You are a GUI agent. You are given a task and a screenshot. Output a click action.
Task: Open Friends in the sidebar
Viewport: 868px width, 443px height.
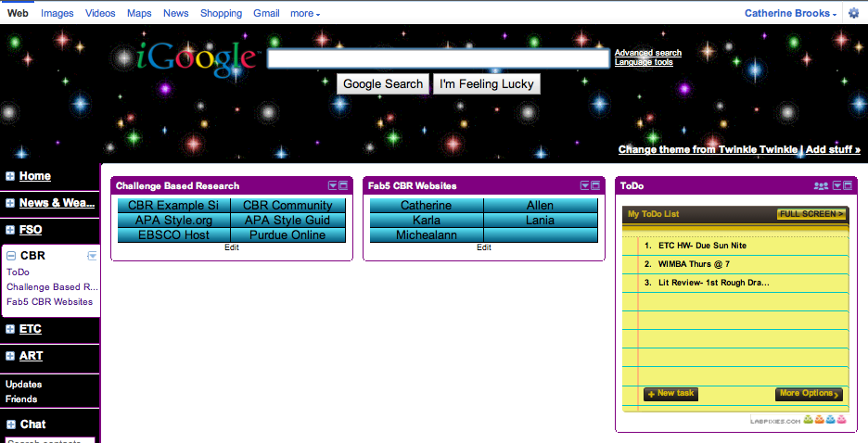(x=21, y=399)
